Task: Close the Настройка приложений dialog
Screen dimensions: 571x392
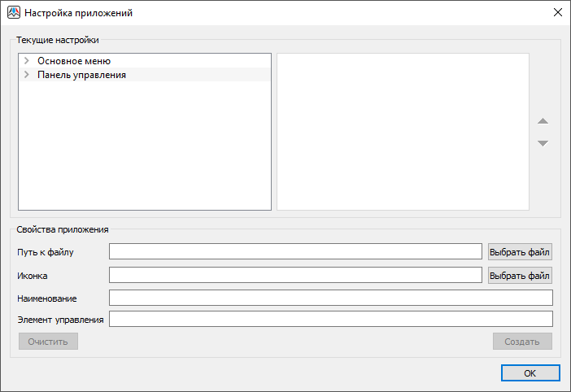Action: coord(557,13)
